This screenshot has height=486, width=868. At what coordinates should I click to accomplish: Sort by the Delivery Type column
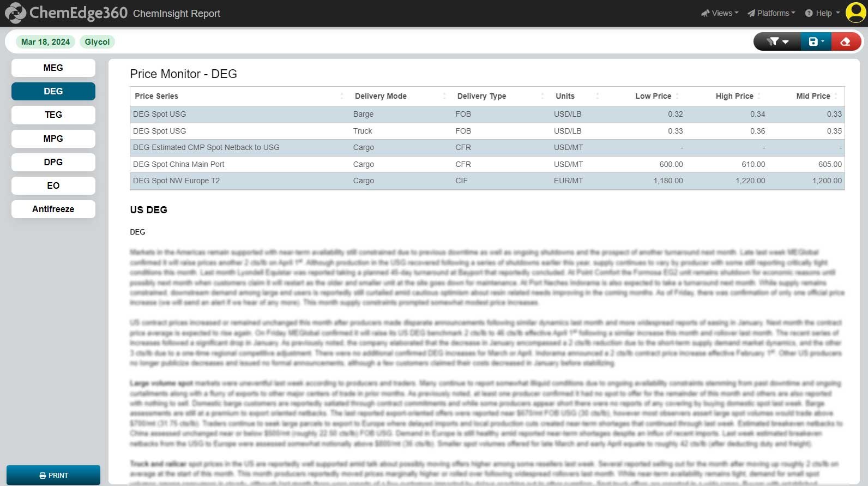coord(501,96)
